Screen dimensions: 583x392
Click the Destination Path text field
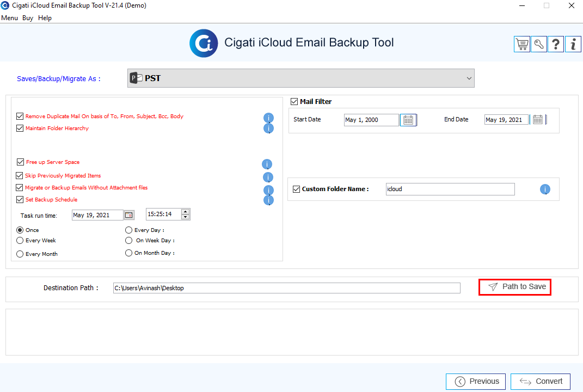[x=287, y=288]
